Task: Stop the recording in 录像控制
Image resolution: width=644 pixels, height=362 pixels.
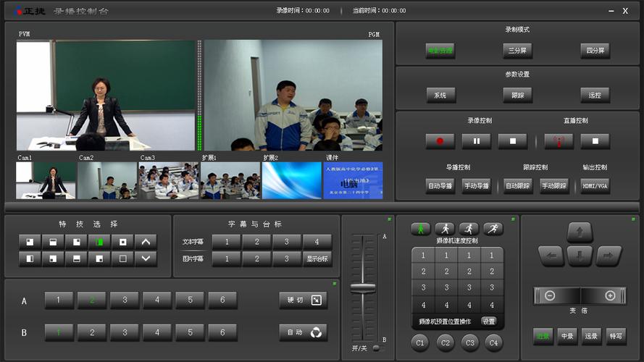Action: pos(513,141)
